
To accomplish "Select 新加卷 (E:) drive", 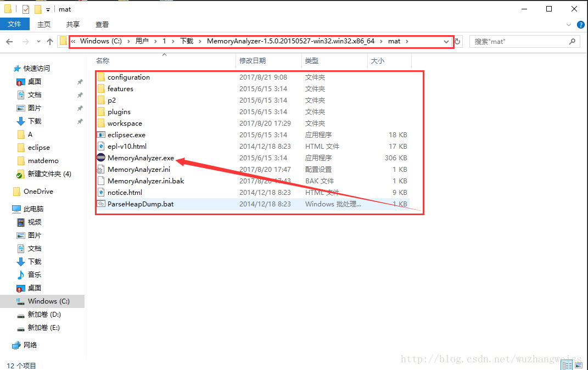I will coord(43,328).
